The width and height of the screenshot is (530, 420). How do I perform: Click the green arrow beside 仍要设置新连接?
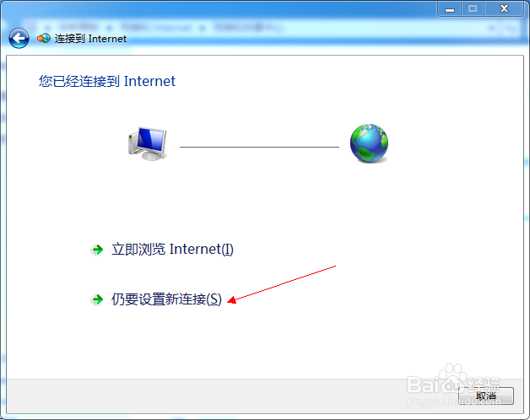(98, 299)
